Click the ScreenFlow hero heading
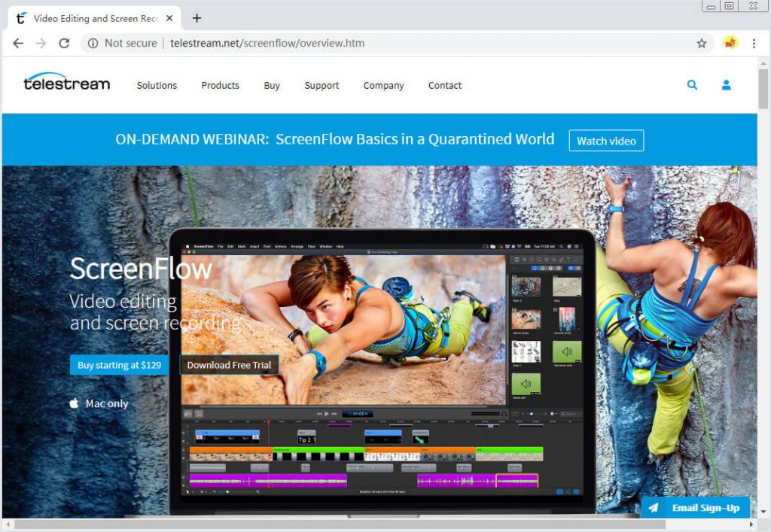Image resolution: width=771 pixels, height=532 pixels. 141,269
